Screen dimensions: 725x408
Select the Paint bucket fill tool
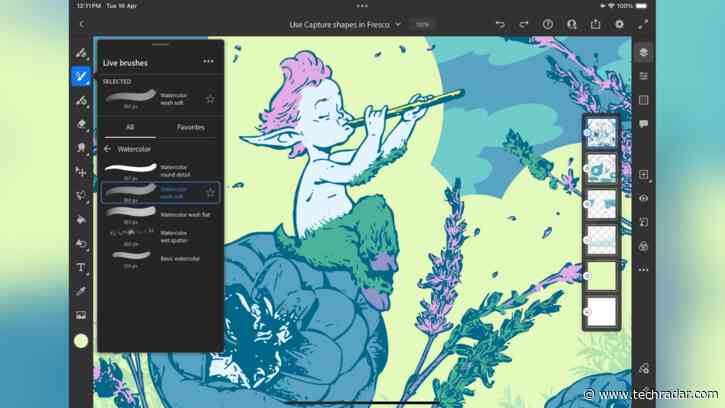coord(81,220)
